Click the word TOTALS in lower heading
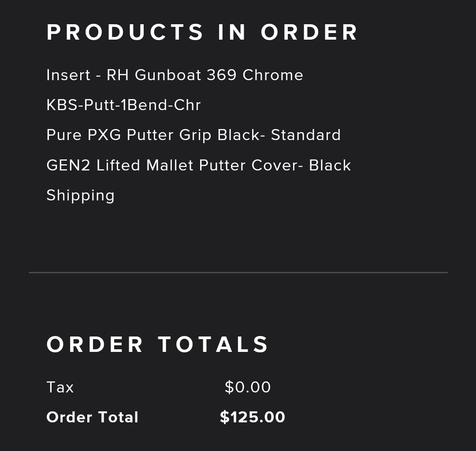The width and height of the screenshot is (476, 451). 213,344
